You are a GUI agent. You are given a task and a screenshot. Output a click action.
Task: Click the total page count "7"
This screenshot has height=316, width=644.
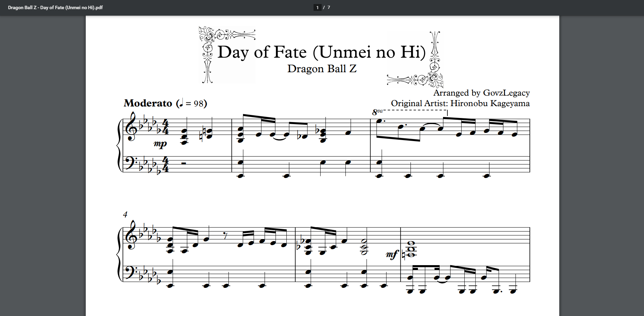329,7
